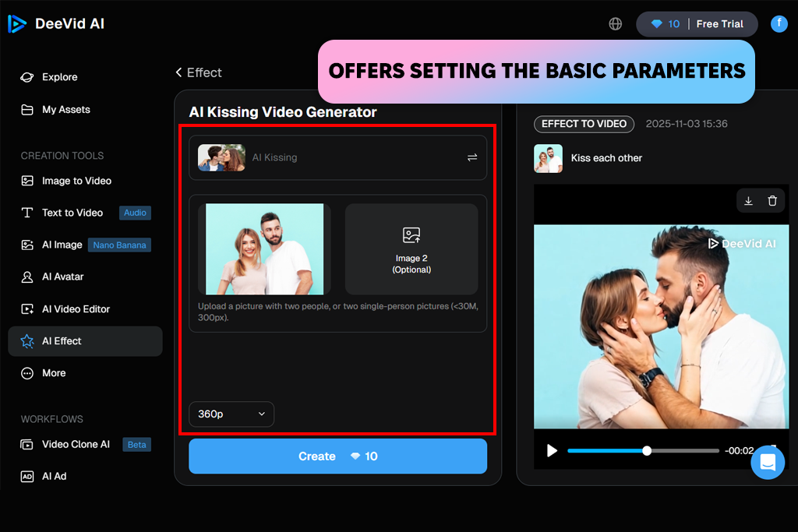Open My Assets in the sidebar

coord(65,110)
